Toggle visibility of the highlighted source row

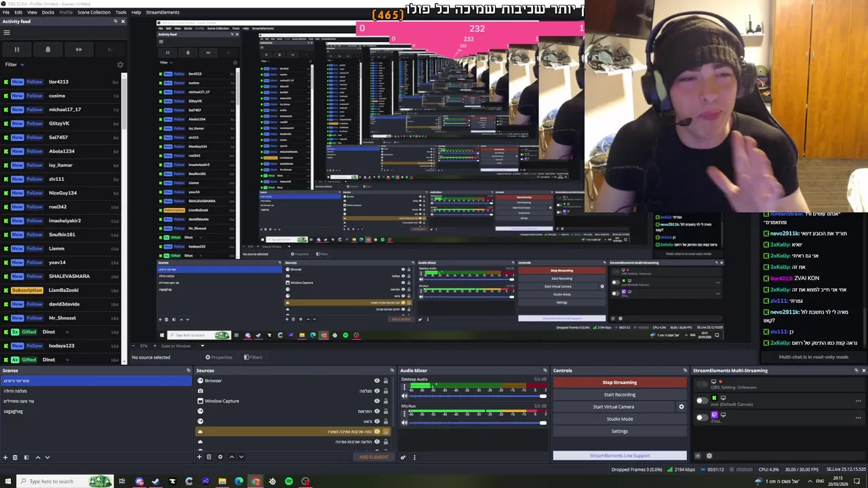(377, 432)
